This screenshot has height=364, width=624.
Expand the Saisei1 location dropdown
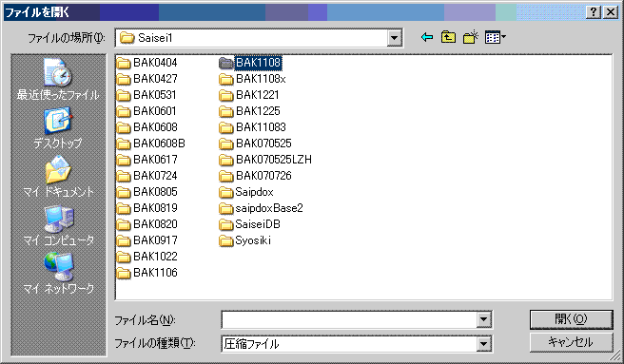pos(394,38)
